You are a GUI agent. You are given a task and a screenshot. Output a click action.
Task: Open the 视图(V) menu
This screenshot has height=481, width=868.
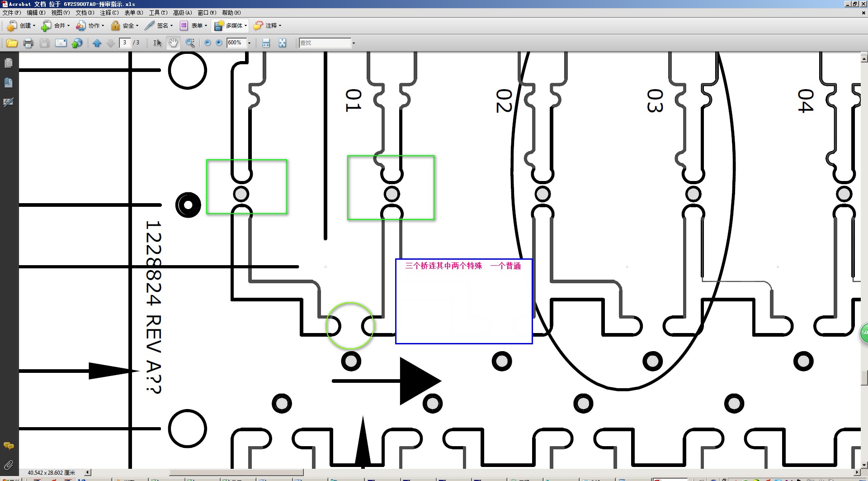coord(60,13)
